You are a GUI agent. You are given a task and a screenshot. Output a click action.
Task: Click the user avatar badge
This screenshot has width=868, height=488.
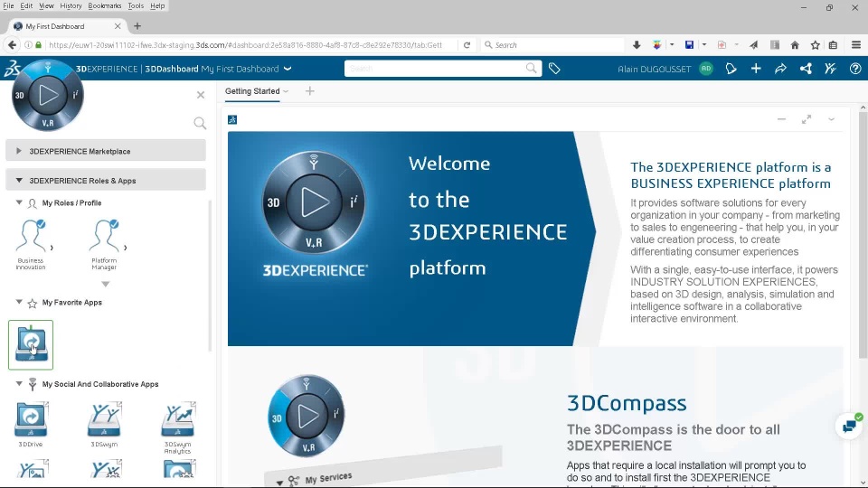(x=706, y=69)
